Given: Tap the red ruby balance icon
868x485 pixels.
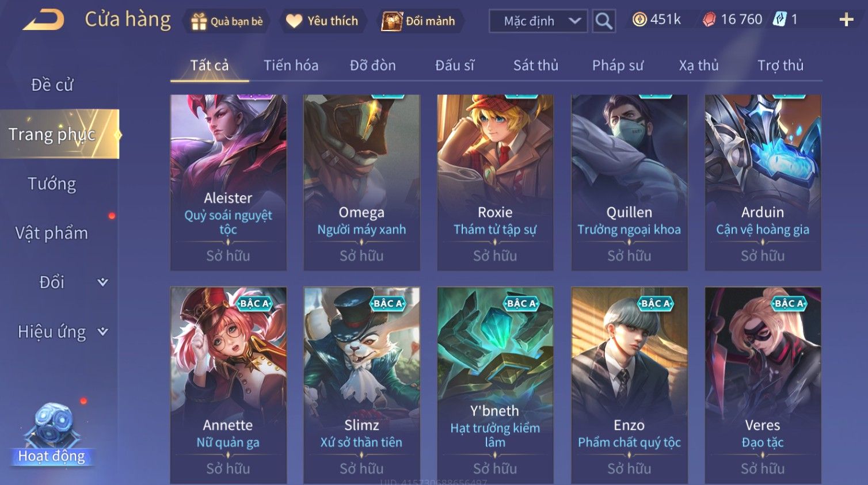Looking at the screenshot, I should tap(709, 20).
